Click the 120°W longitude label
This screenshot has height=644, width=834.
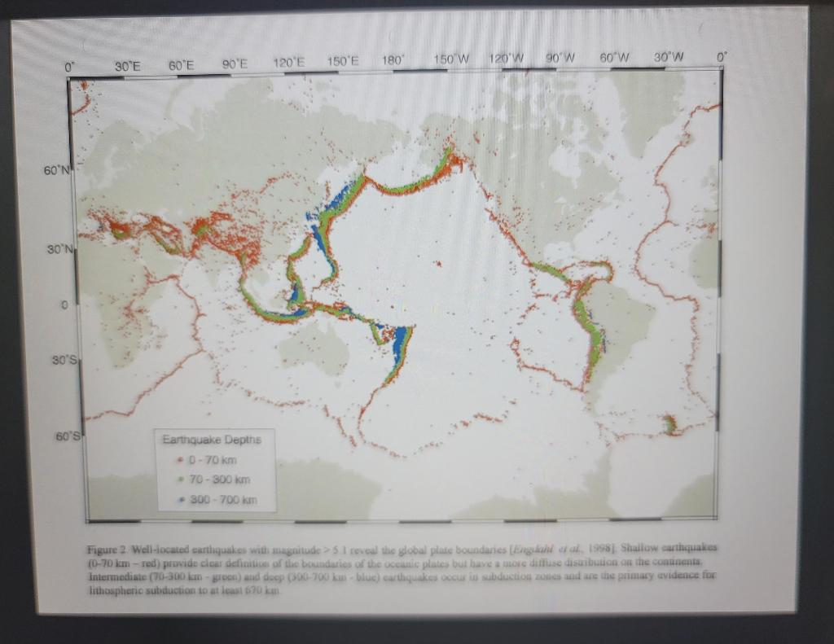pyautogui.click(x=507, y=58)
